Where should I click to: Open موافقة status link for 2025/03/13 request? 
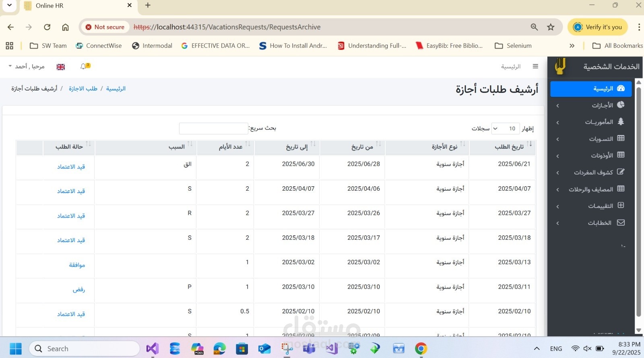[x=77, y=265]
